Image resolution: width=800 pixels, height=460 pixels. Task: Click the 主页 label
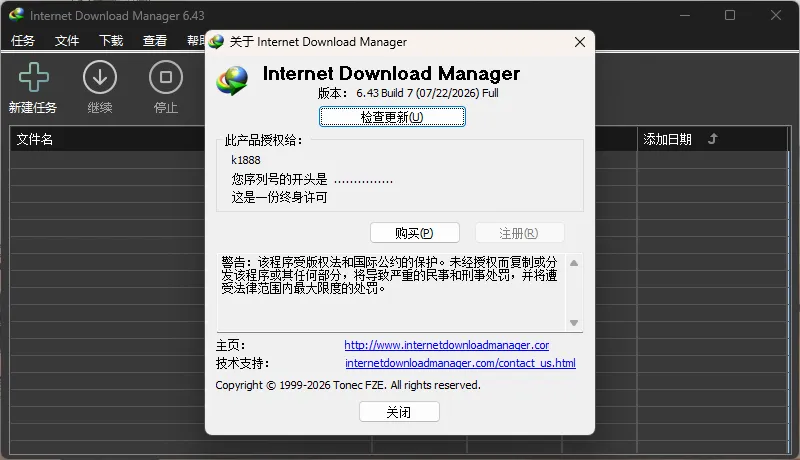click(230, 345)
